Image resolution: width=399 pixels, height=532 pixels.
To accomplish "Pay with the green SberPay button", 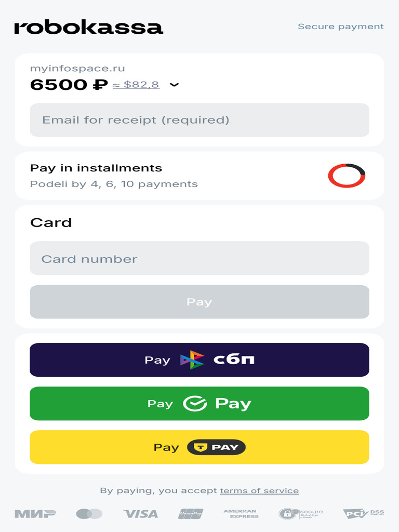I will coord(199,403).
